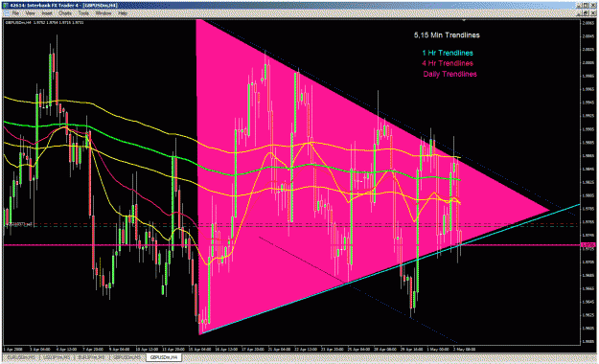Screen dimensions: 599x364
Task: Open the File menu
Action: tap(15, 13)
